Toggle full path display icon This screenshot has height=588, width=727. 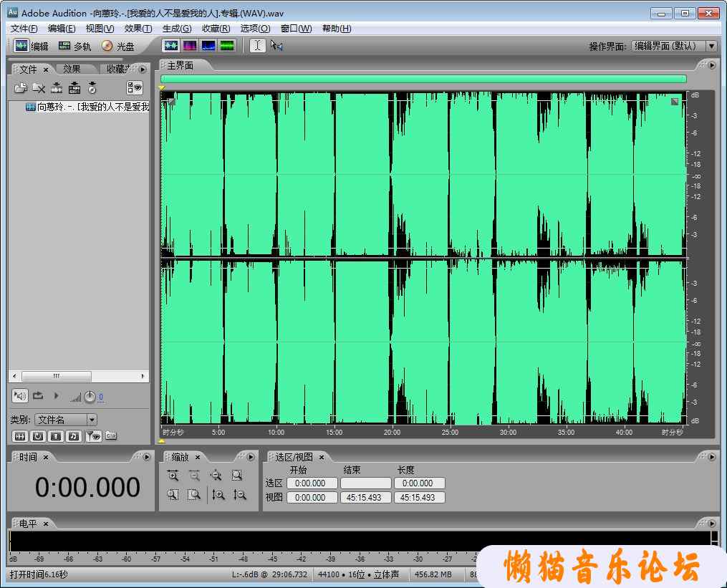(x=111, y=435)
